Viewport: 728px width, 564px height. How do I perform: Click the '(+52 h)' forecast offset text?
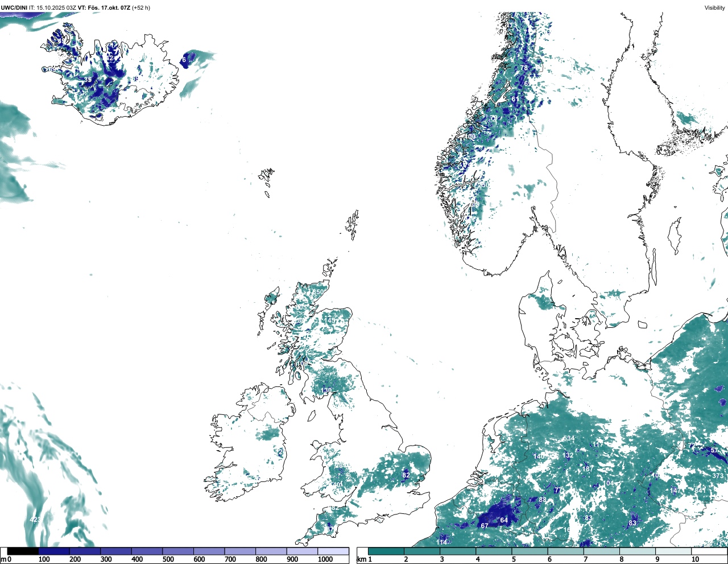point(141,7)
